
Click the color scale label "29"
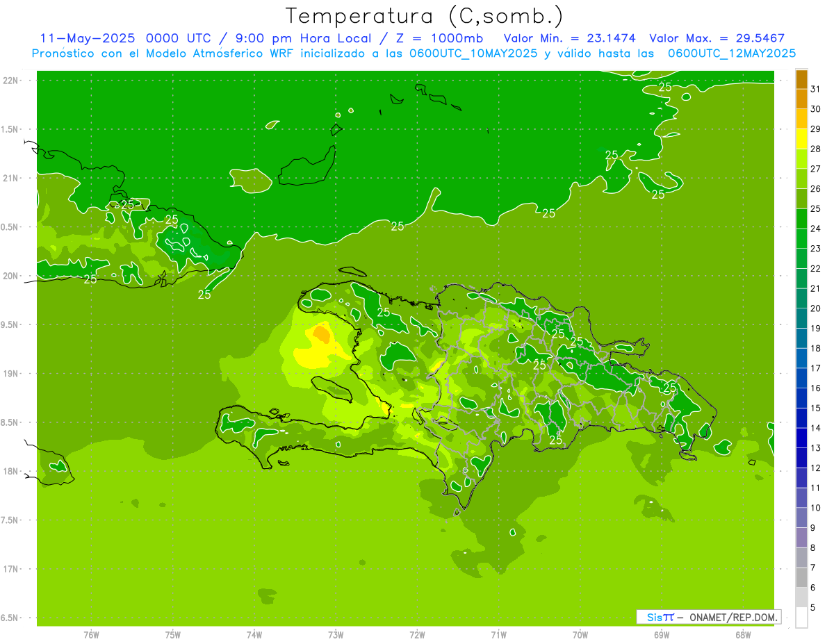(x=816, y=129)
